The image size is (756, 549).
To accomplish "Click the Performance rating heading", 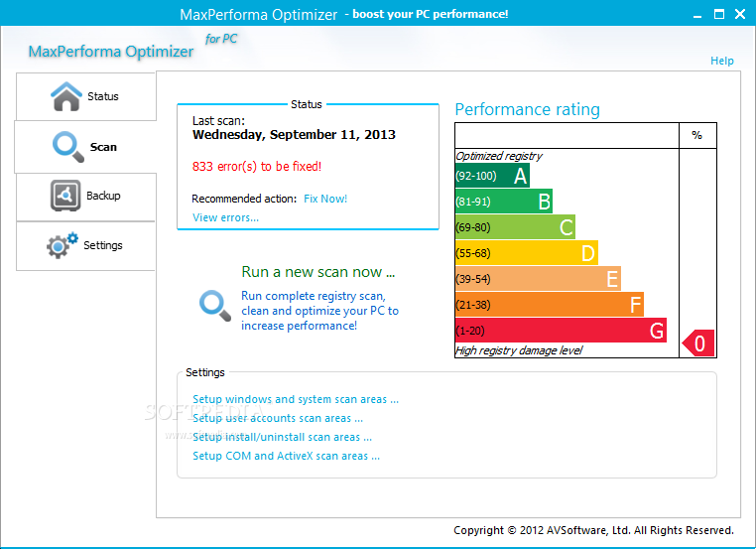I will pos(527,109).
